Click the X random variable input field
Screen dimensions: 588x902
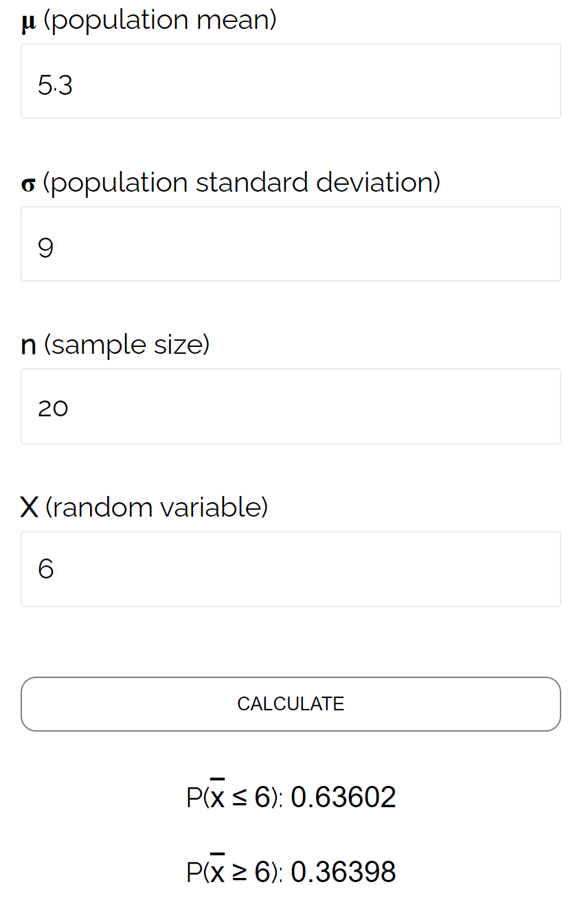(x=291, y=569)
